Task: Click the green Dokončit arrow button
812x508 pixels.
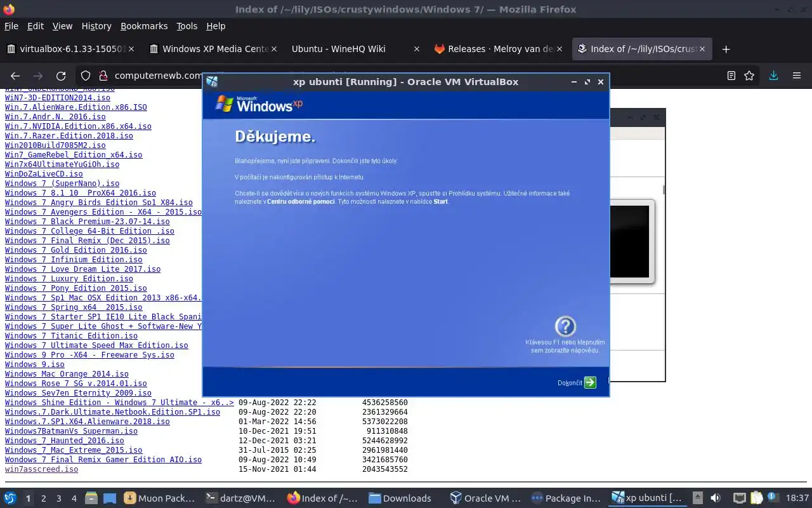Action: point(590,382)
